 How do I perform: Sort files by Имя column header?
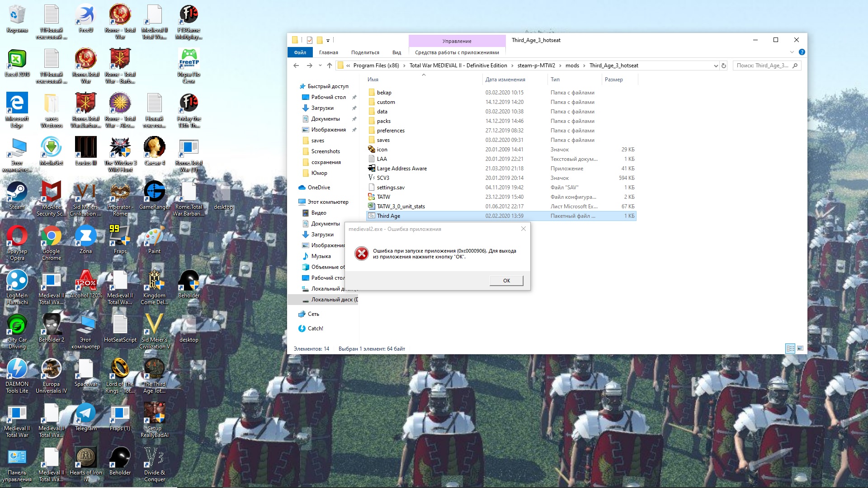point(423,80)
